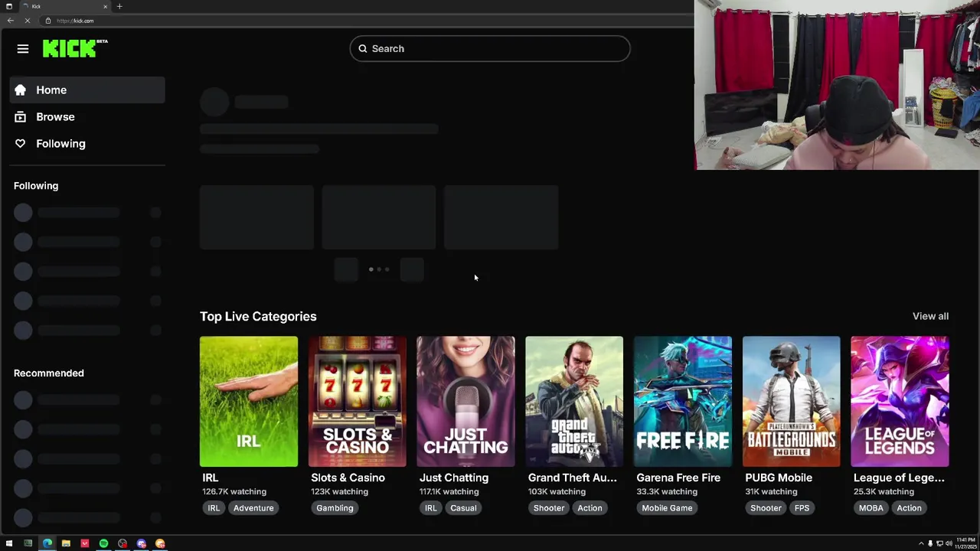Select the Gambling tag
The height and width of the screenshot is (551, 980).
[335, 508]
